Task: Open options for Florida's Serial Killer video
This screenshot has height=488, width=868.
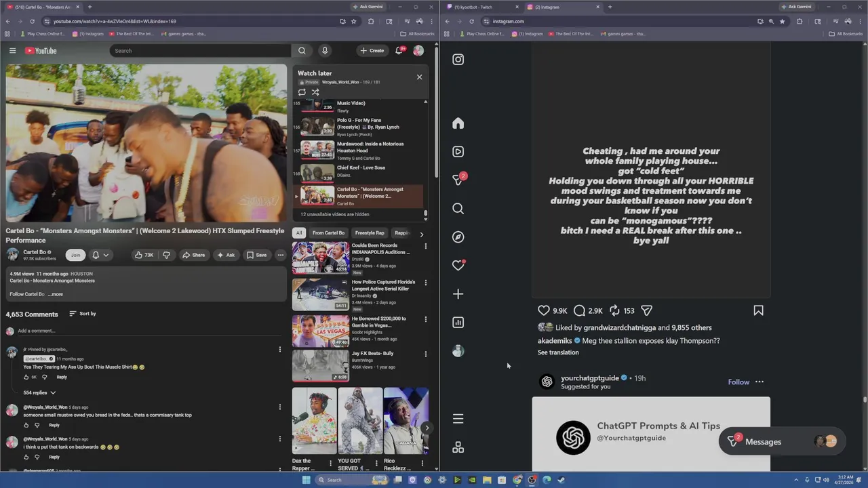Action: 426,283
